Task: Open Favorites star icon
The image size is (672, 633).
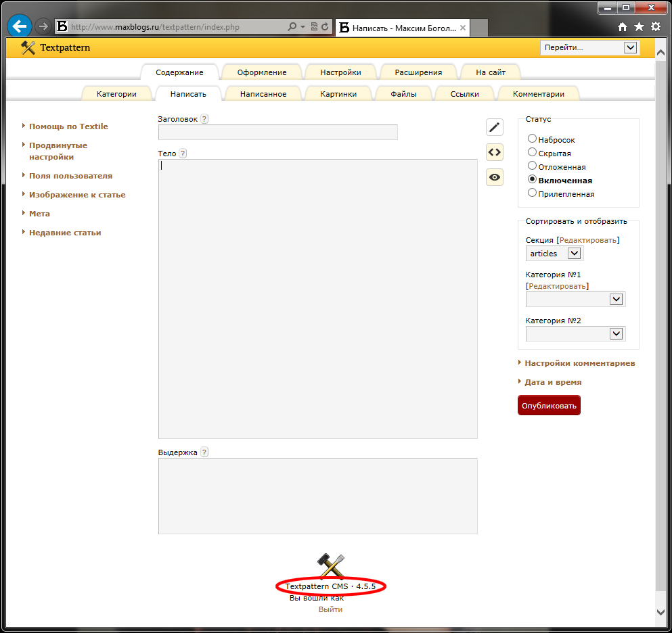Action: pyautogui.click(x=639, y=27)
